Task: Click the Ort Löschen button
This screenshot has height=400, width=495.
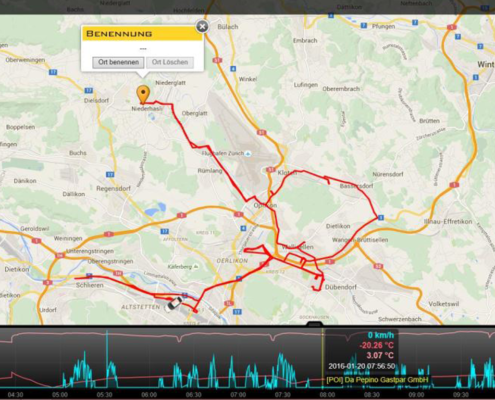Action: (170, 62)
